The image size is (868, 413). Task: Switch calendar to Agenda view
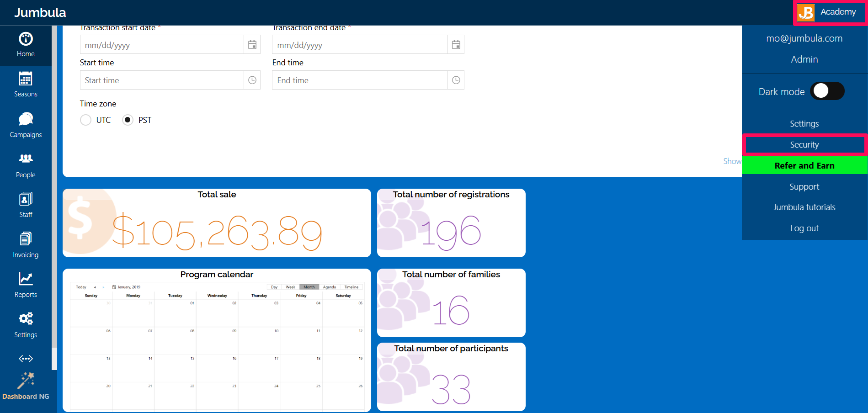click(x=330, y=287)
